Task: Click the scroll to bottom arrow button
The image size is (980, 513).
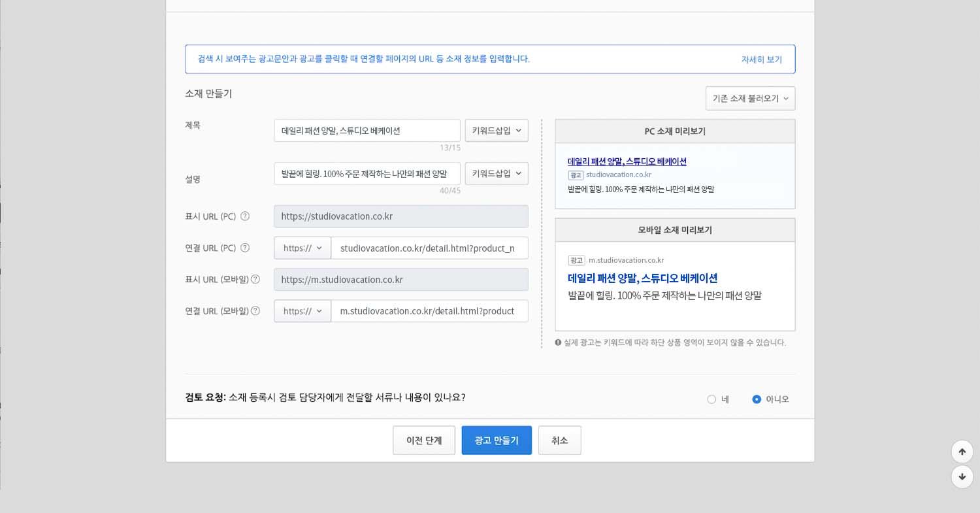Action: click(962, 476)
